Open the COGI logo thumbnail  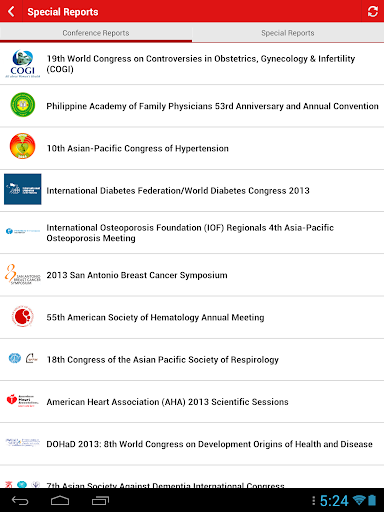tap(23, 63)
